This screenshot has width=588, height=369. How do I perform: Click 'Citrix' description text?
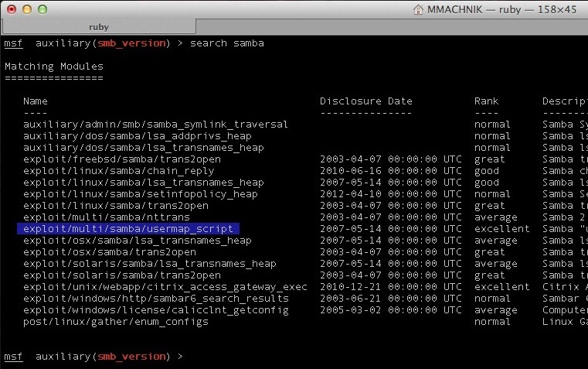point(561,287)
